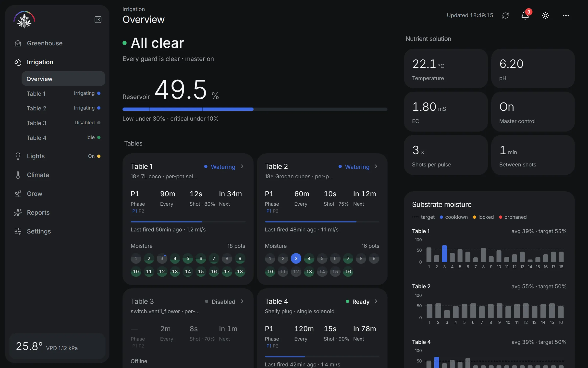Open the Master control On card
The width and height of the screenshot is (588, 368).
click(533, 112)
